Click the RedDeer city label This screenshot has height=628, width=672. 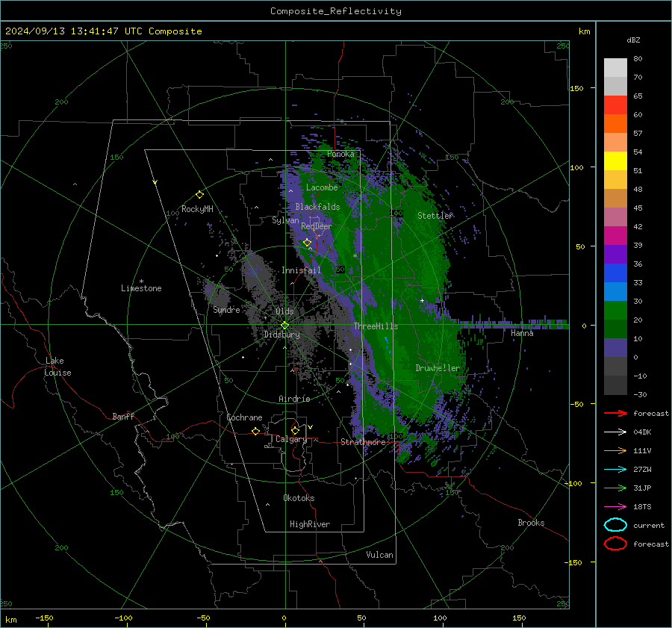[x=317, y=226]
